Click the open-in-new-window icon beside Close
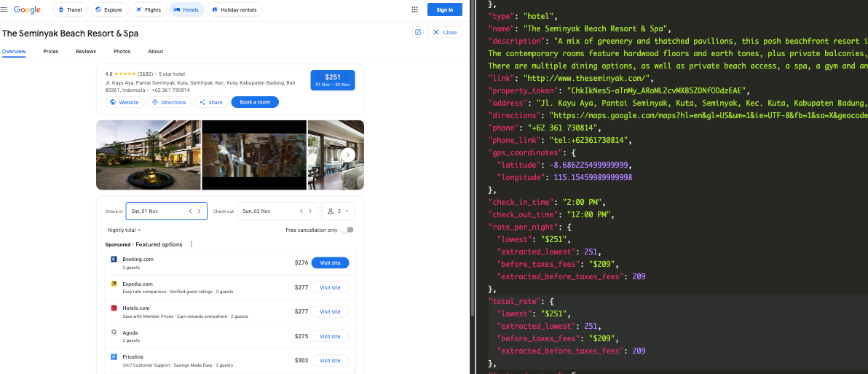 pos(417,32)
